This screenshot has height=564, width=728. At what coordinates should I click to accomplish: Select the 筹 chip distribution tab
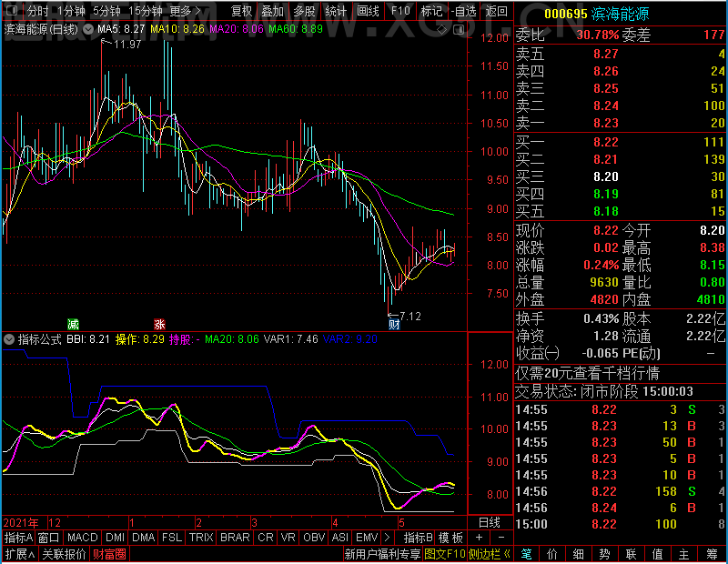pyautogui.click(x=712, y=554)
